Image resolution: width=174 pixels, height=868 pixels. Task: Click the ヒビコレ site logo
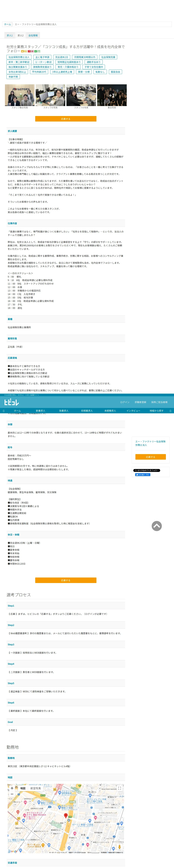pyautogui.click(x=11, y=402)
